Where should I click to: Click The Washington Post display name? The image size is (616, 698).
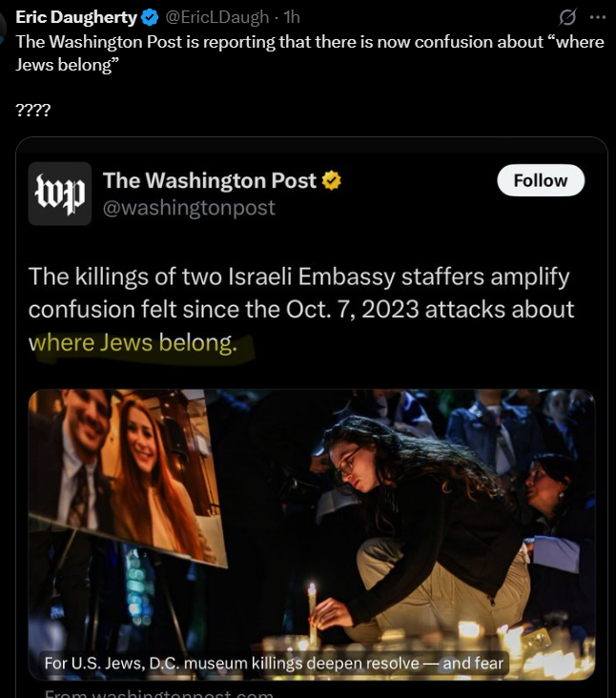(x=209, y=180)
